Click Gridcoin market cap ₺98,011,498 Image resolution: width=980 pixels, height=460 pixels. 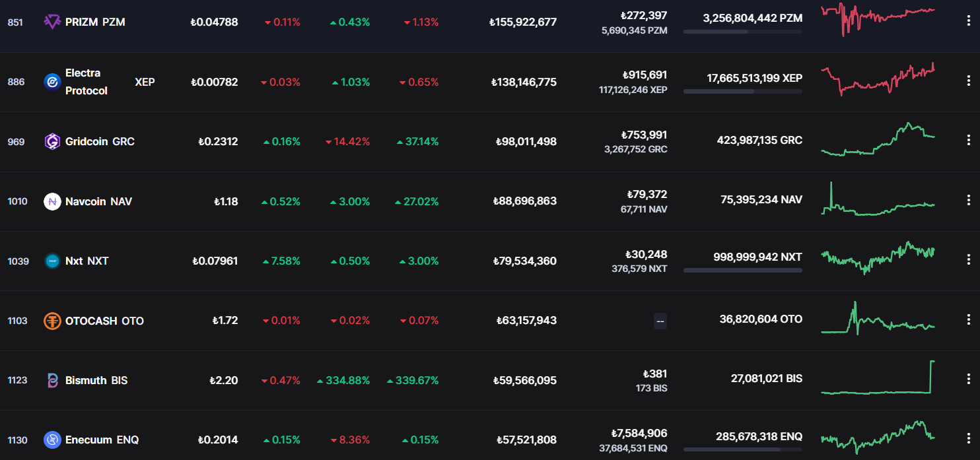coord(526,141)
